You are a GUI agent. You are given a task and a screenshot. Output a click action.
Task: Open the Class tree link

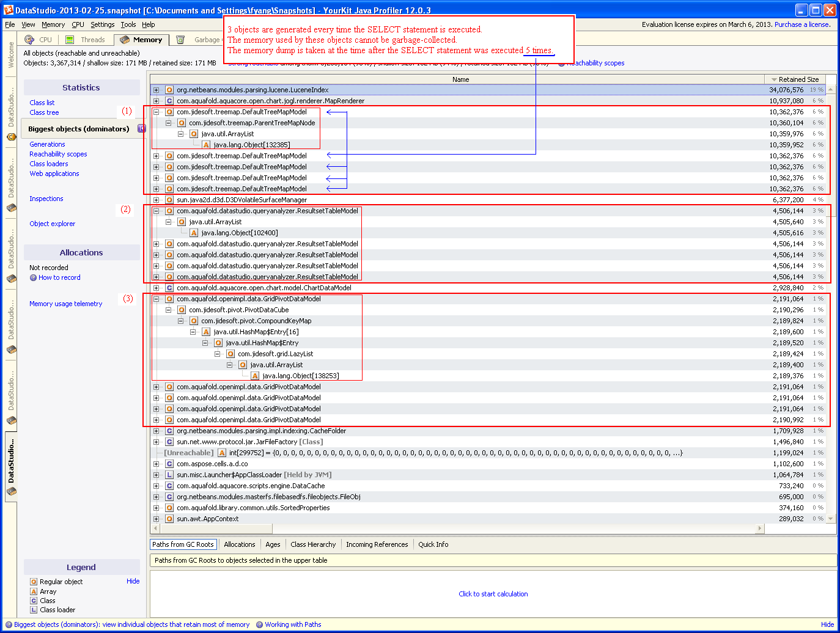pyautogui.click(x=44, y=112)
